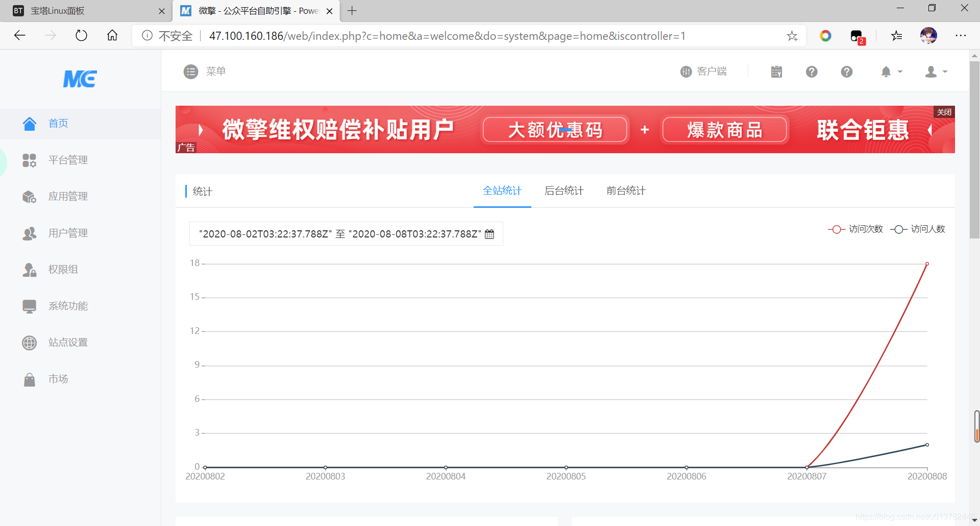Toggle 访问人数 legend series

918,229
